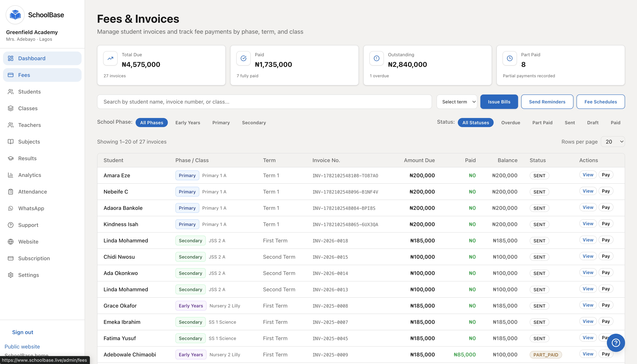This screenshot has height=364, width=637.
Task: Click the Dashboard grid icon
Action: click(x=10, y=58)
